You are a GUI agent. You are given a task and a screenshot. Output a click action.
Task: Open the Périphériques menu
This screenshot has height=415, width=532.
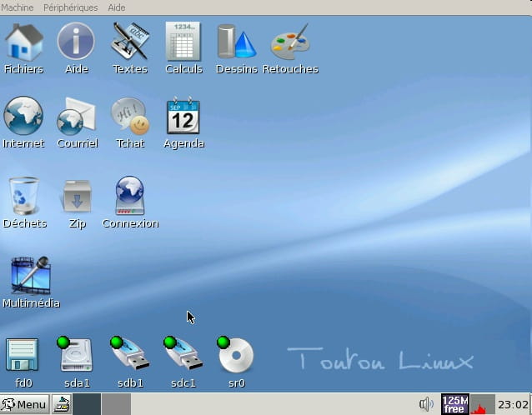tap(71, 7)
